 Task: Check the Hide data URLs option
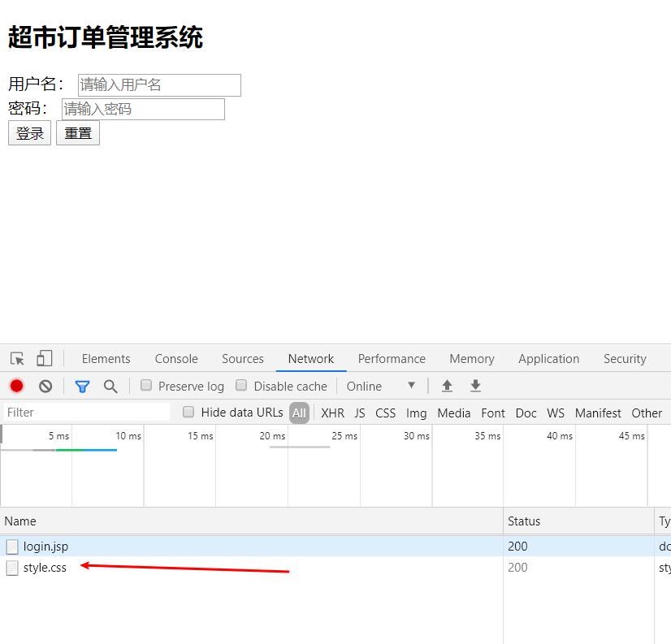coord(188,412)
